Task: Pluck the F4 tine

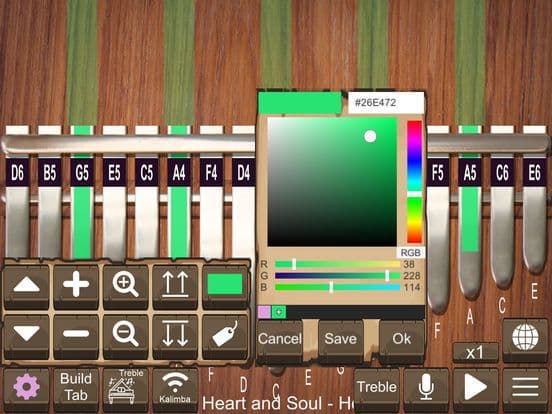Action: 212,222
